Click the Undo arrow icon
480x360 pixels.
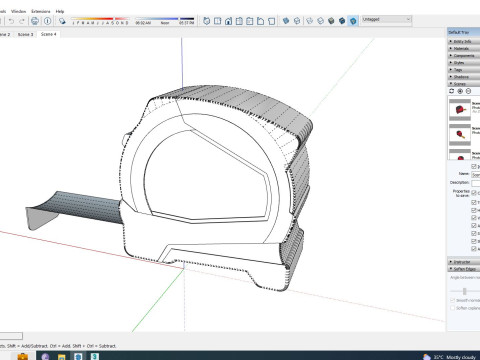pyautogui.click(x=11, y=21)
